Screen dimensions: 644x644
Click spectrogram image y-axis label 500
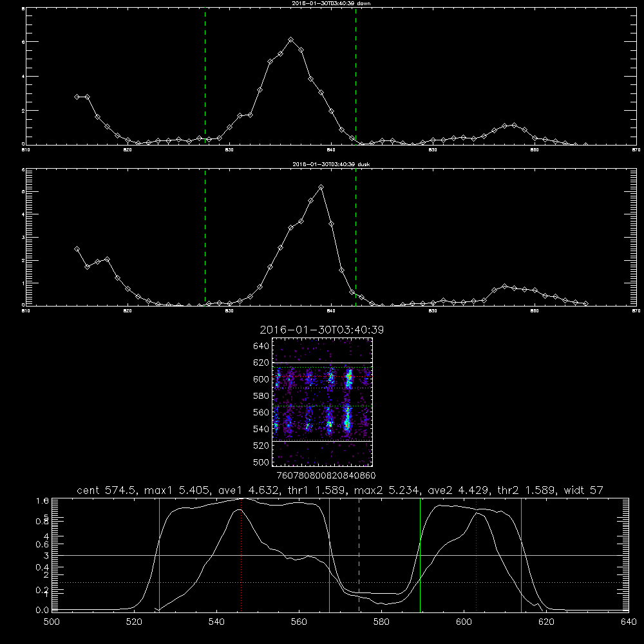(x=261, y=462)
